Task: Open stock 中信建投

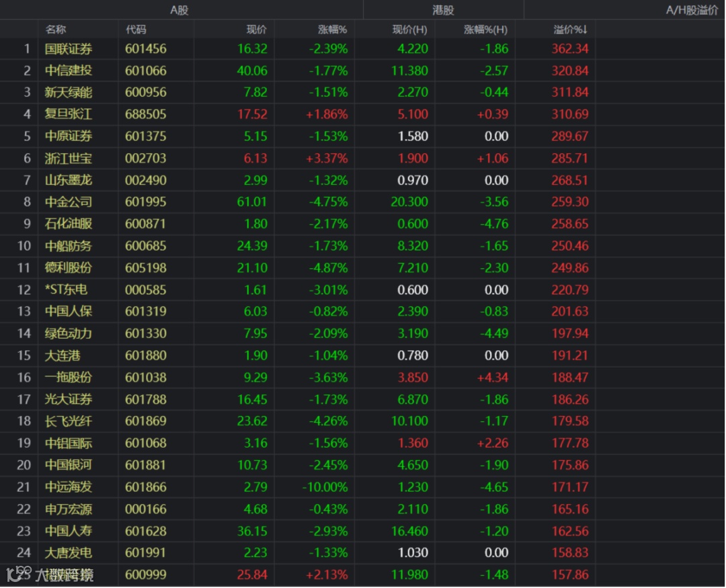Action: [x=68, y=71]
